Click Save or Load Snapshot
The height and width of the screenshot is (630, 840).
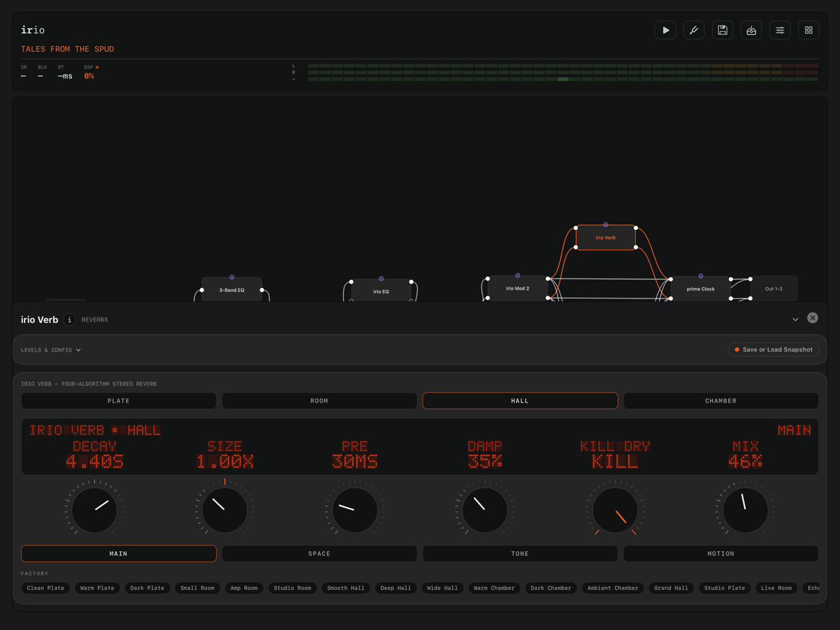pyautogui.click(x=773, y=350)
